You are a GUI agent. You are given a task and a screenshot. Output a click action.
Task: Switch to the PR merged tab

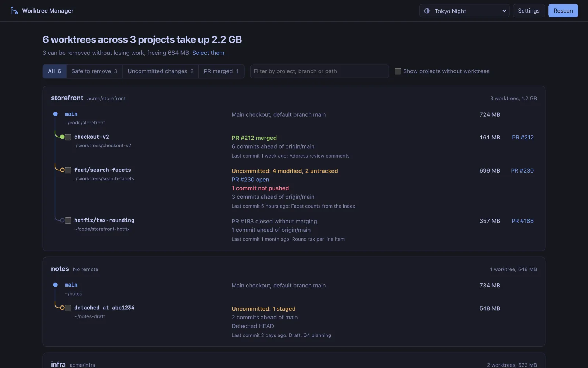(221, 71)
